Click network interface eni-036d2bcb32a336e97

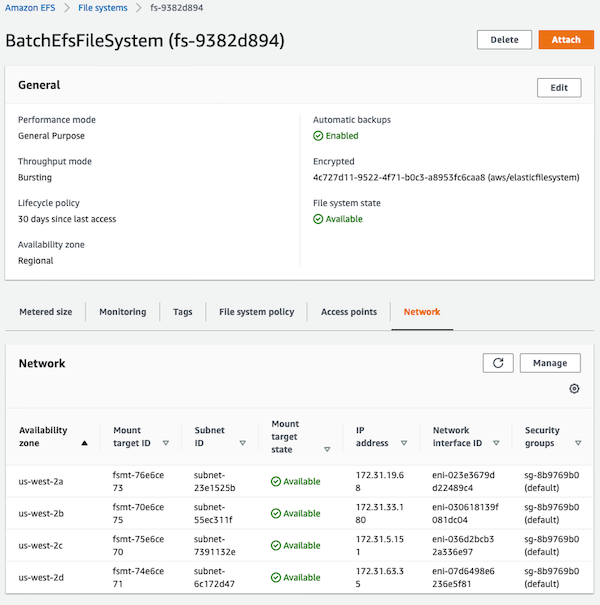(x=463, y=546)
